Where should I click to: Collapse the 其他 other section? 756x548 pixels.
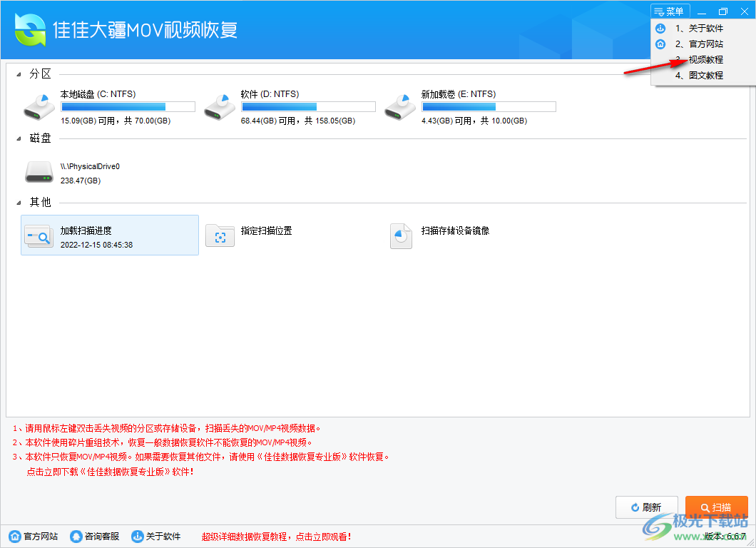coord(17,202)
